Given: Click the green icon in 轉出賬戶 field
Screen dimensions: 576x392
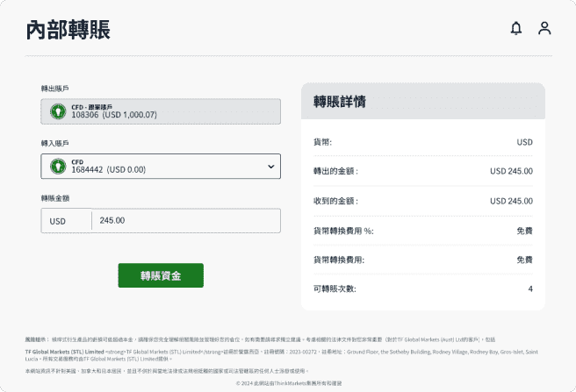Looking at the screenshot, I should pyautogui.click(x=58, y=111).
